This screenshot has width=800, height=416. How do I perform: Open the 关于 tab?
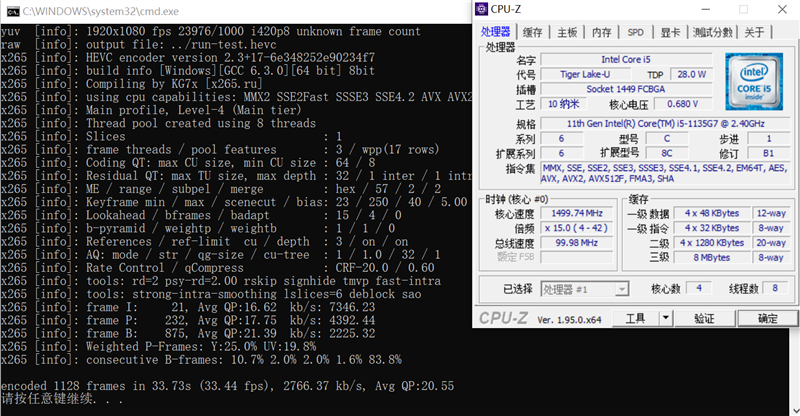pyautogui.click(x=755, y=32)
